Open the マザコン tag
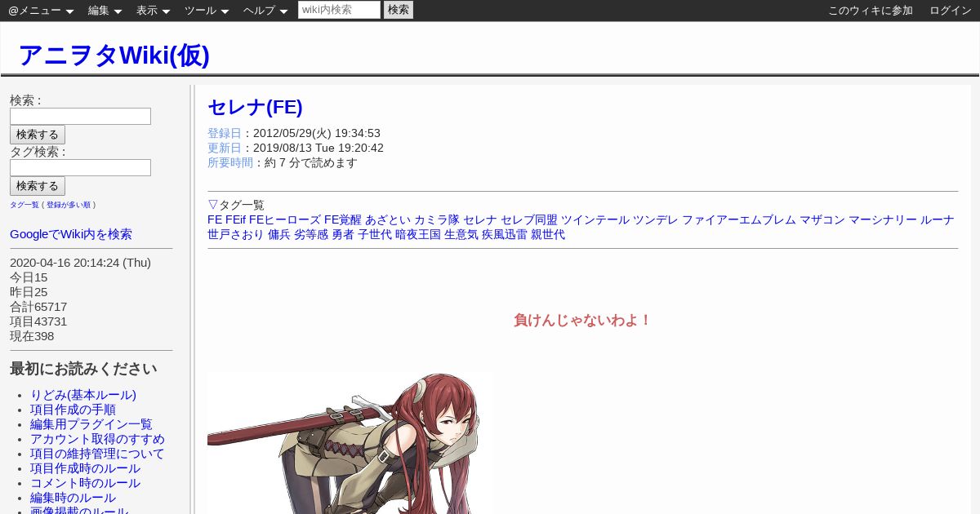The height and width of the screenshot is (514, 980). click(822, 219)
